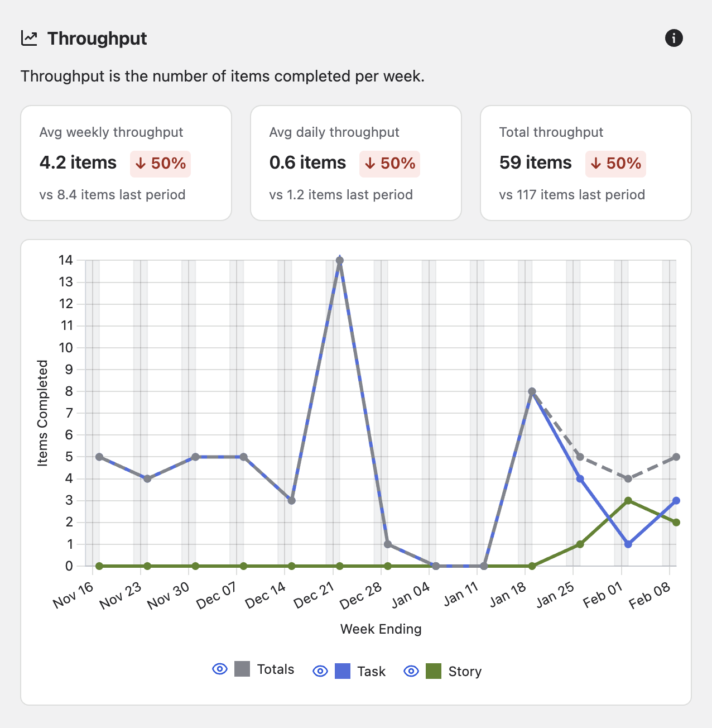
Task: Click the 50% badge on Avg weekly throughput card
Action: (x=160, y=164)
